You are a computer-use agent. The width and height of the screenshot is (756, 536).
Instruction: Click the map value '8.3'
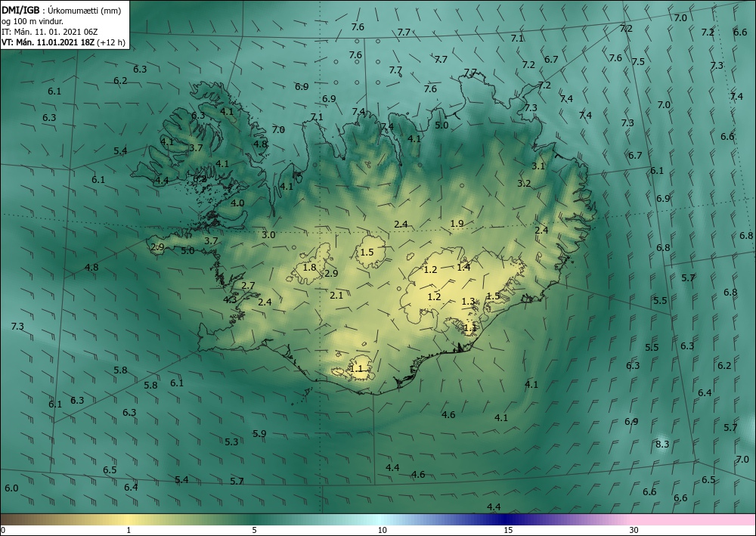(662, 444)
